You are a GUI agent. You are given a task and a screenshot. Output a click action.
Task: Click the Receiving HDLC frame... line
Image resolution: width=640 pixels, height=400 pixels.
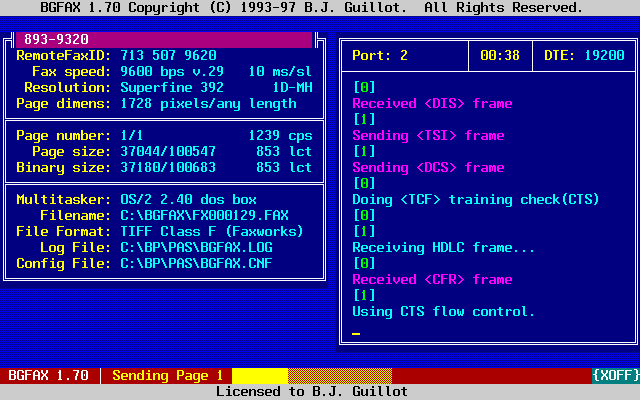pos(443,247)
